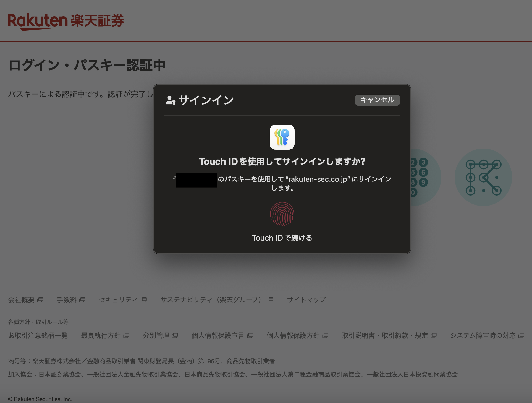Open the 個人情報保護方針 link
Screen dimensions: 532x403
click(x=293, y=336)
